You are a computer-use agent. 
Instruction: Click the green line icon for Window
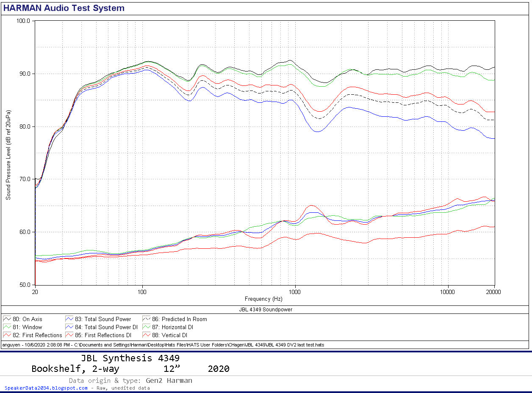pyautogui.click(x=7, y=327)
